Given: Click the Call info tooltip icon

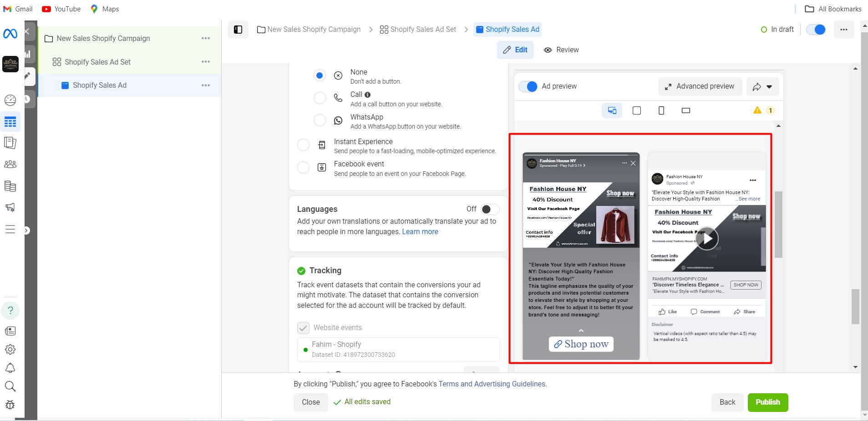Looking at the screenshot, I should [x=367, y=95].
